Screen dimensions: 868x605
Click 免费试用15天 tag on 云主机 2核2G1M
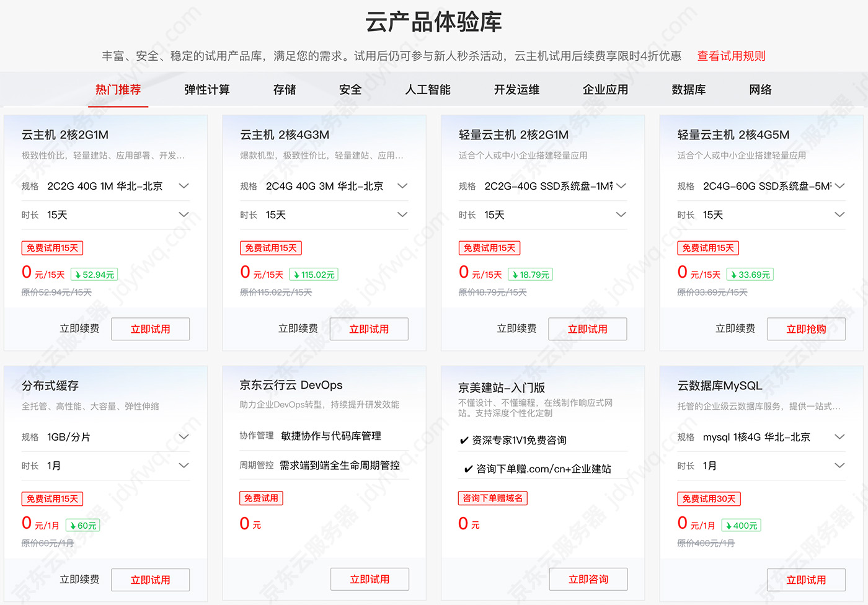52,248
